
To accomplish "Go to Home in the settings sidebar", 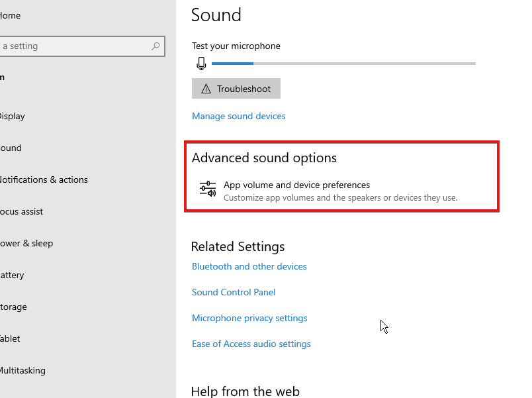I will [10, 16].
